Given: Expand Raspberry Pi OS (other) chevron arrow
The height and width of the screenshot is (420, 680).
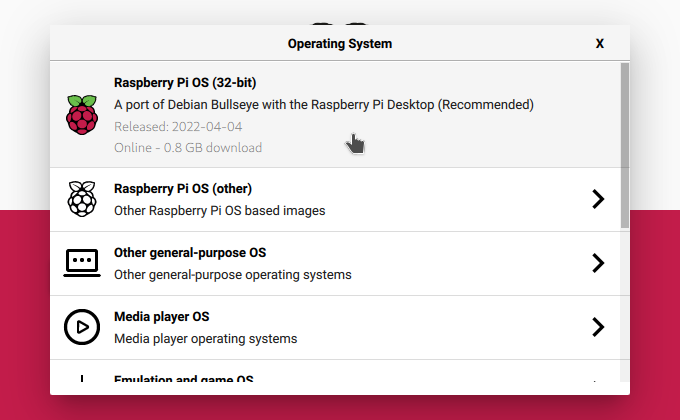Looking at the screenshot, I should coord(598,199).
